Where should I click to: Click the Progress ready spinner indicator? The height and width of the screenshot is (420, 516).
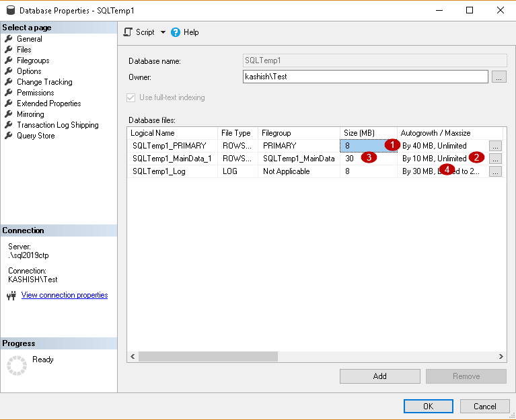click(x=17, y=366)
